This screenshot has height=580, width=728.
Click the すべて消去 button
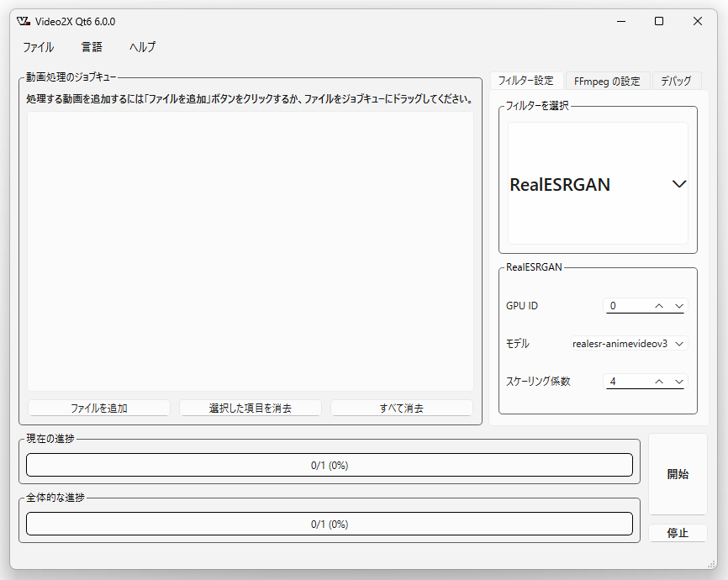[402, 408]
